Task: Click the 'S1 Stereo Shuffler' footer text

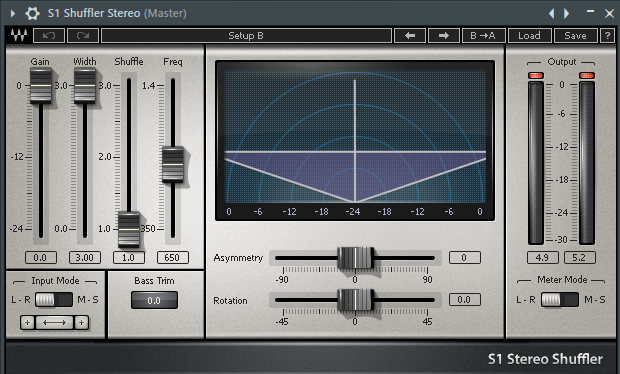Action: [545, 359]
